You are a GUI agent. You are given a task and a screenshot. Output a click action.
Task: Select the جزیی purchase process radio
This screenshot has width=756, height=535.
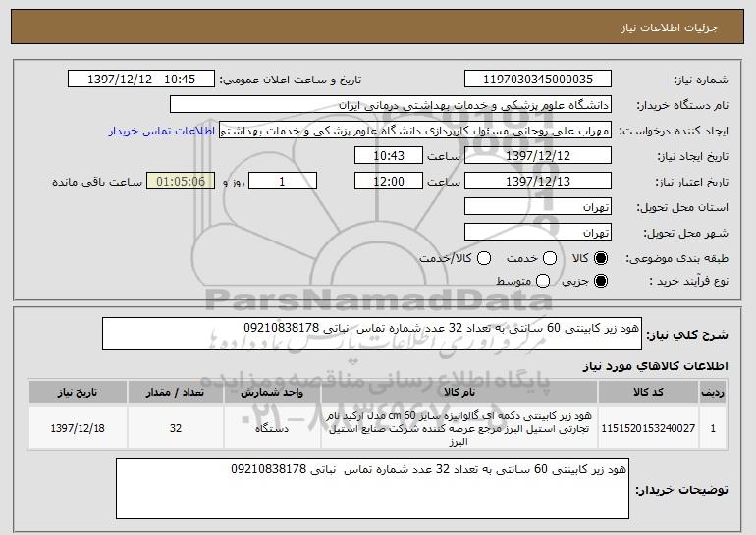click(x=600, y=281)
